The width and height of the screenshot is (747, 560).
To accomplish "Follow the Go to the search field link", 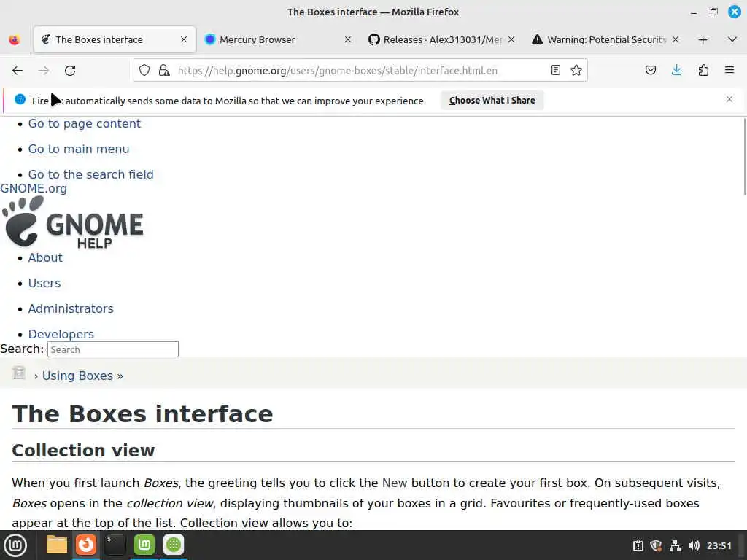I will click(x=91, y=174).
